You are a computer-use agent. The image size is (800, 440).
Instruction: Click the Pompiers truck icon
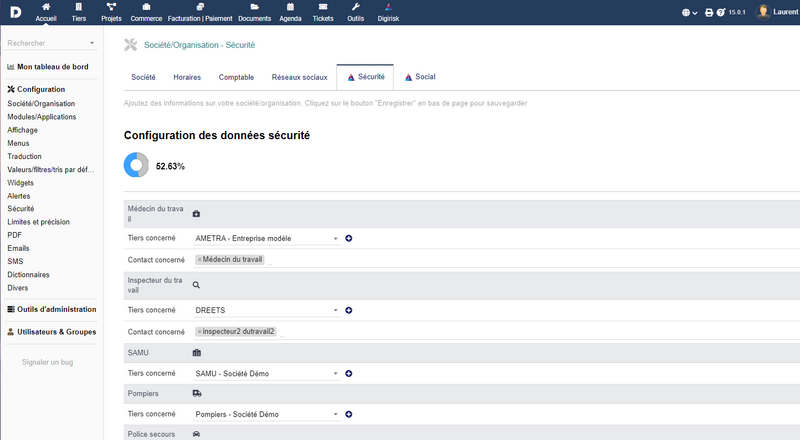pos(197,394)
